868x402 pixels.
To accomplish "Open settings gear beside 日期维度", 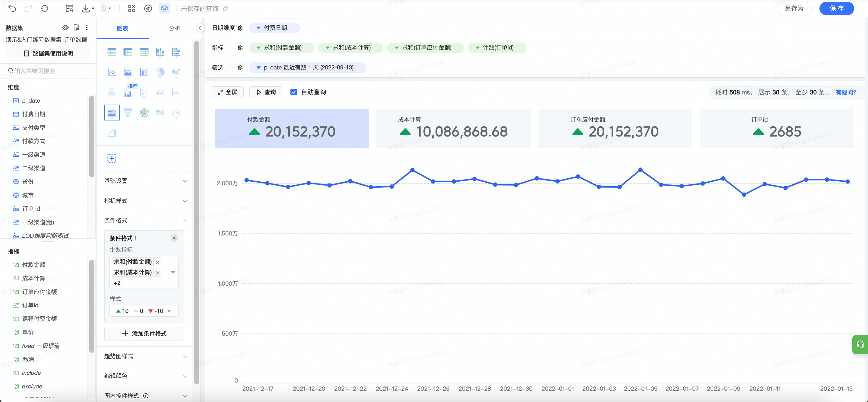I will click(240, 28).
